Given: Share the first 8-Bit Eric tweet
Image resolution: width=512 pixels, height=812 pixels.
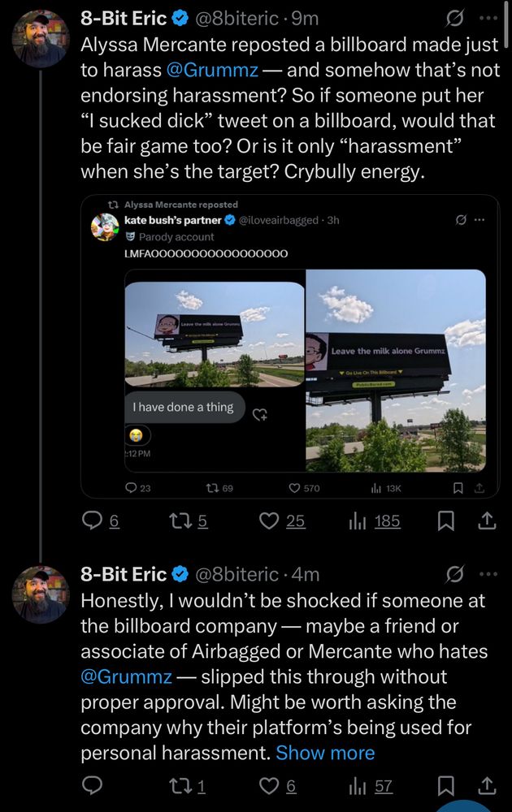Looking at the screenshot, I should (x=486, y=520).
